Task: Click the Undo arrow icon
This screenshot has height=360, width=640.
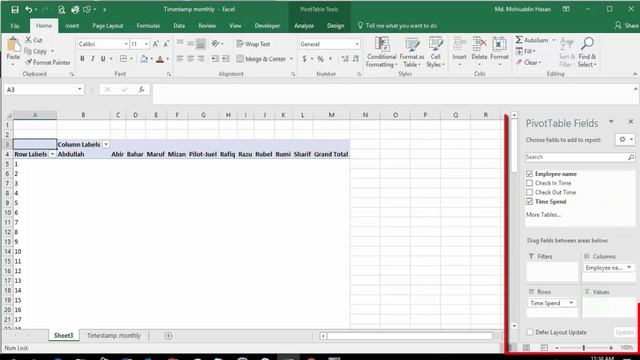Action: click(x=28, y=9)
